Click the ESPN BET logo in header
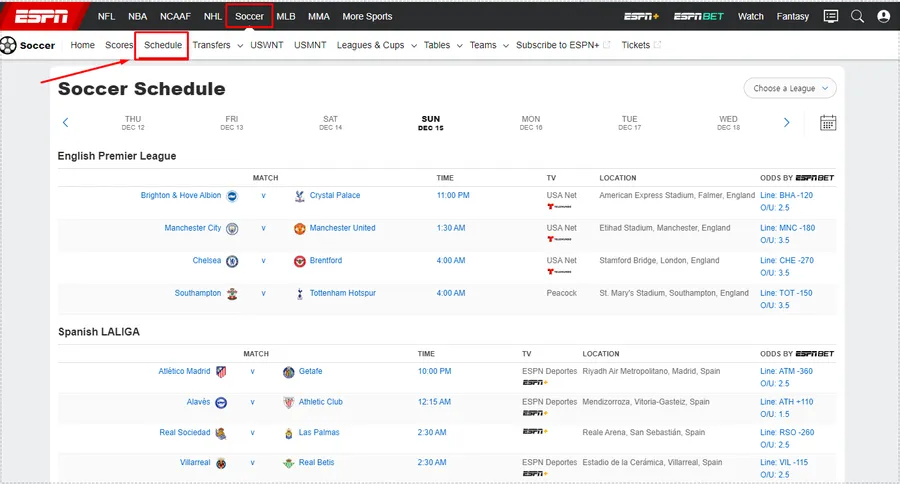This screenshot has height=484, width=900. 699,16
